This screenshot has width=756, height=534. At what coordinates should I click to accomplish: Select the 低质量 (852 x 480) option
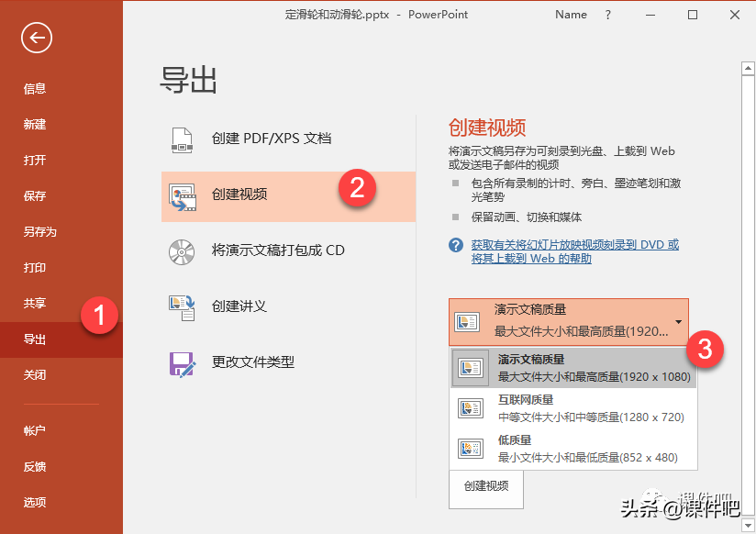coord(569,448)
